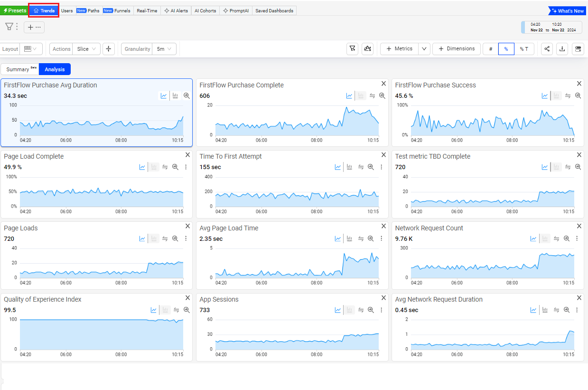Click the share icon in the toolbar
Viewport: 588px width, 390px height.
point(547,49)
